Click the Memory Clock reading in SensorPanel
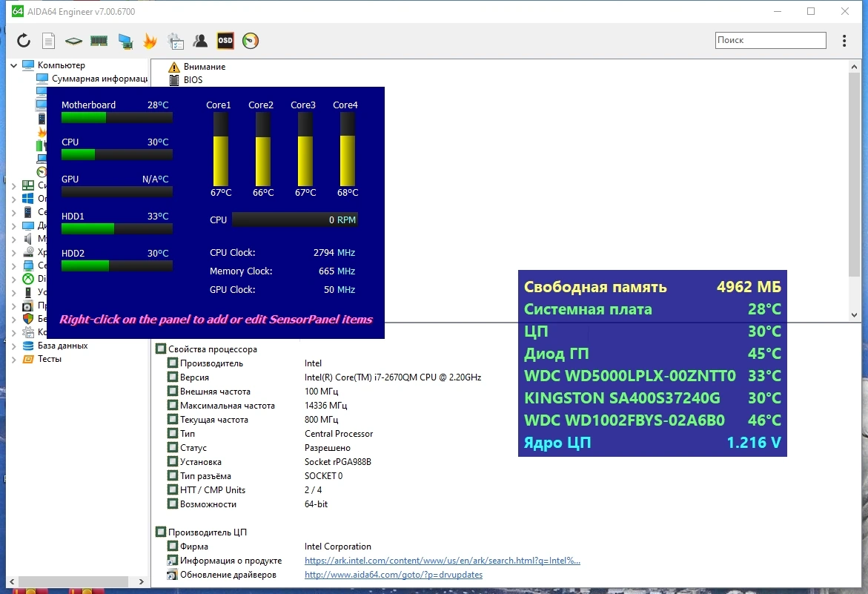 [282, 271]
